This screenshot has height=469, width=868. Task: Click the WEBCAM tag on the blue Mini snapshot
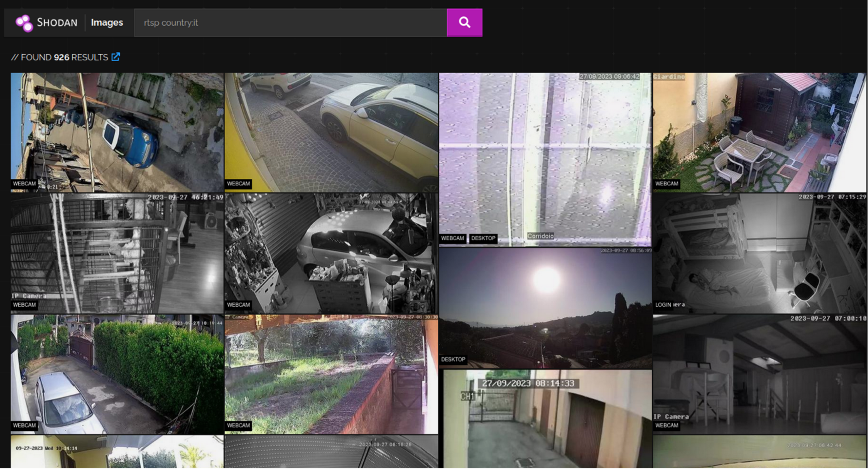[x=24, y=183]
